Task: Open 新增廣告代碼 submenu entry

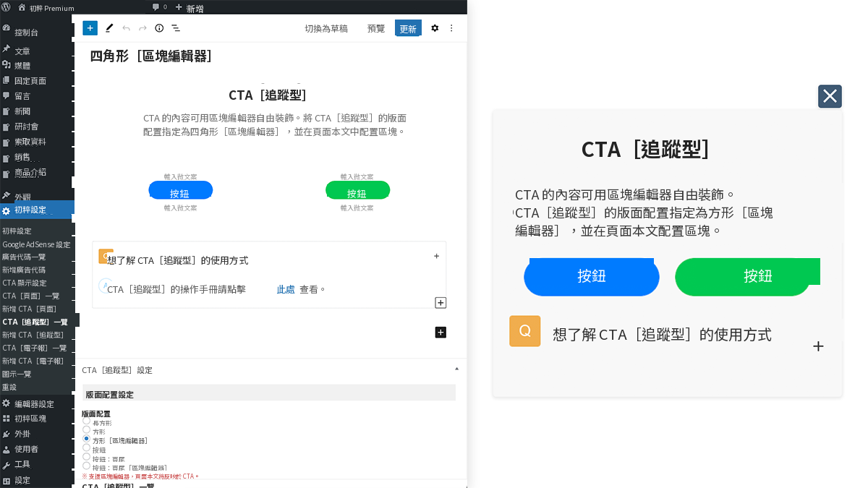Action: point(24,270)
